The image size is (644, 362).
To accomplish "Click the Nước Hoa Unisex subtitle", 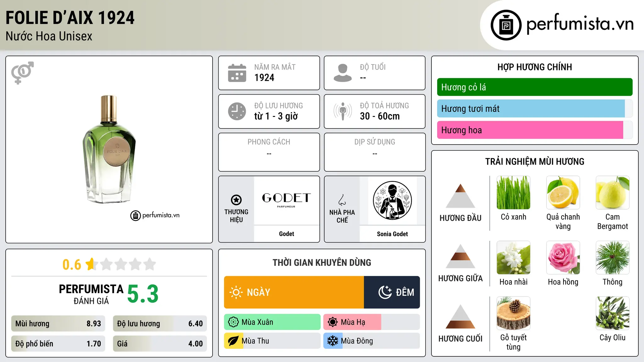I will click(49, 36).
